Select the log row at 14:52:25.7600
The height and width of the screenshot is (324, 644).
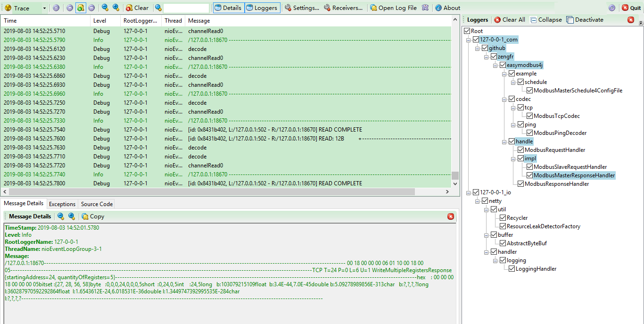225,139
